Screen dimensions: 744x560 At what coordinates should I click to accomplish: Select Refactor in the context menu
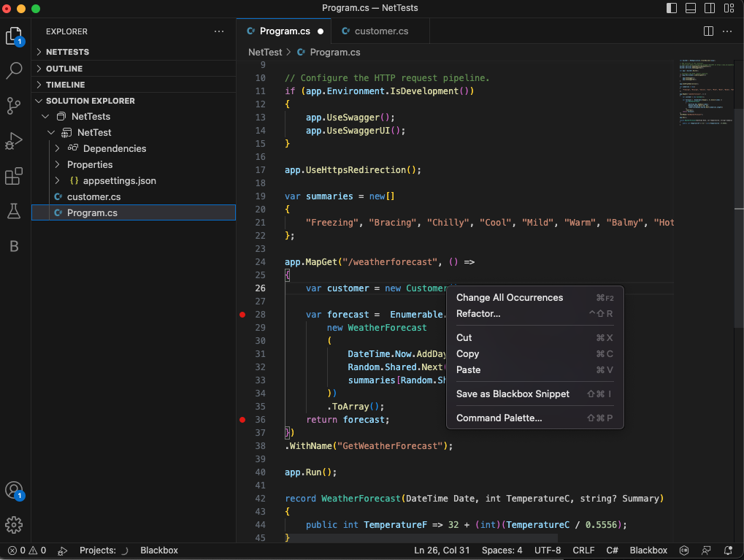click(x=480, y=313)
